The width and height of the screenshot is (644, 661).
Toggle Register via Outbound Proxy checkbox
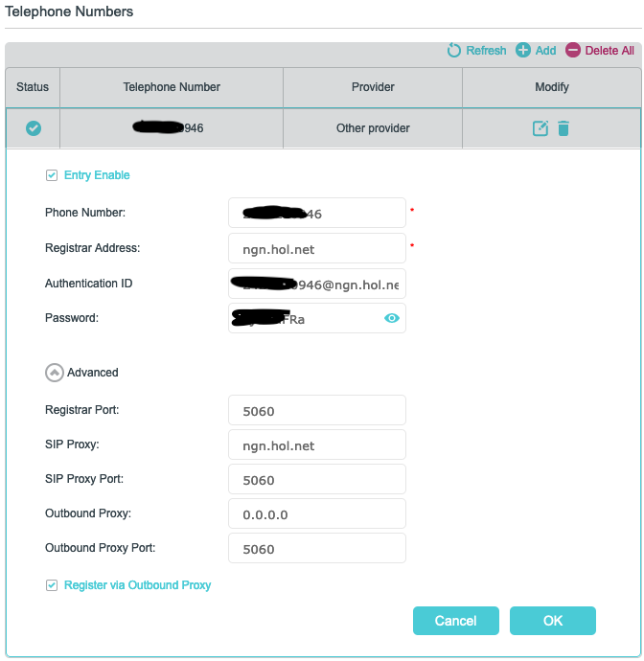click(x=52, y=585)
